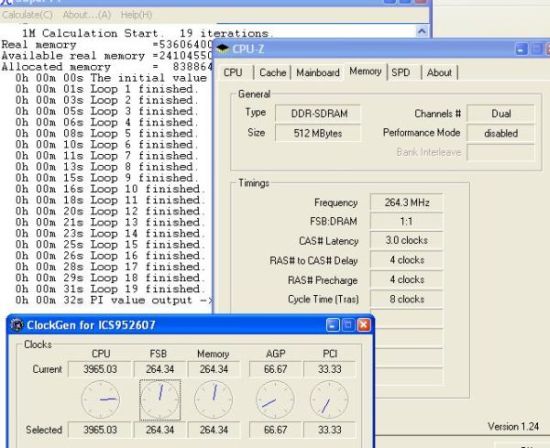The width and height of the screenshot is (550, 448).
Task: Click the CAS# Latency value 3.0 clocks
Action: click(x=407, y=241)
